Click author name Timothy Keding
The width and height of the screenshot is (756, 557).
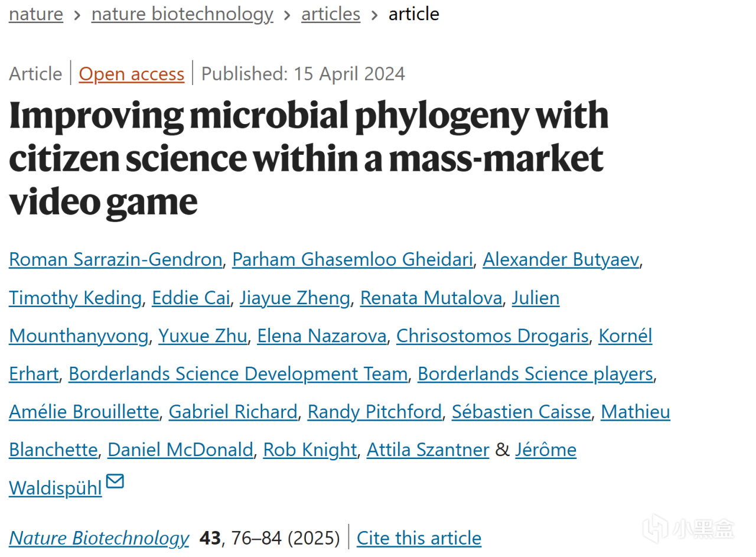(75, 298)
